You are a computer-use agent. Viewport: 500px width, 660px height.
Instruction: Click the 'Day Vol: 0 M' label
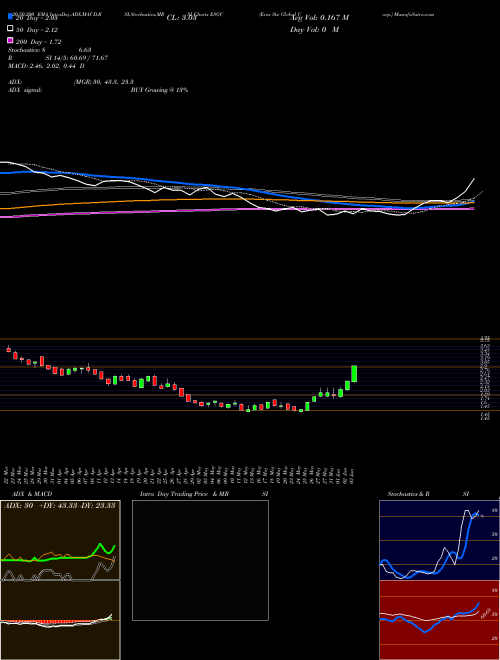coord(314,30)
